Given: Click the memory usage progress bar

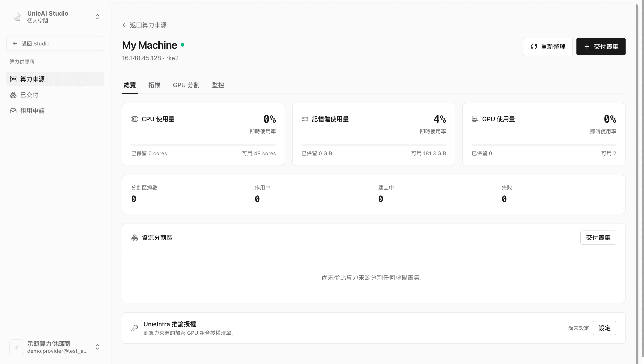Looking at the screenshot, I should 374,145.
